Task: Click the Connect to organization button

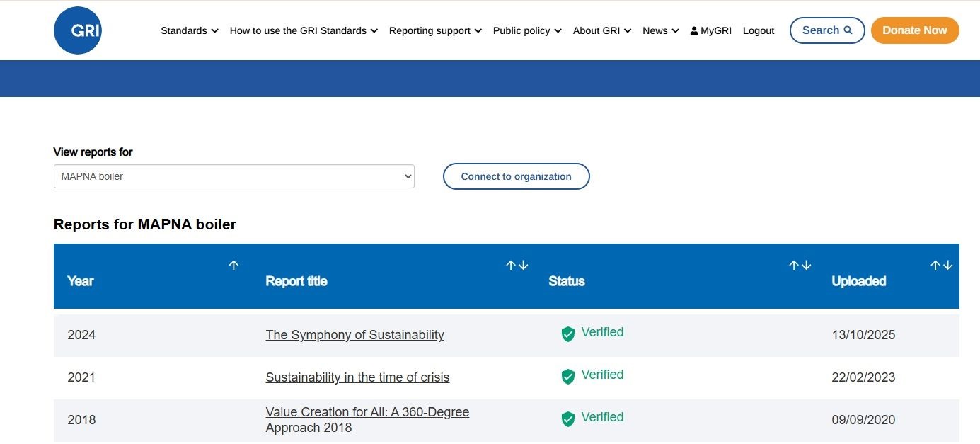Action: tap(516, 176)
